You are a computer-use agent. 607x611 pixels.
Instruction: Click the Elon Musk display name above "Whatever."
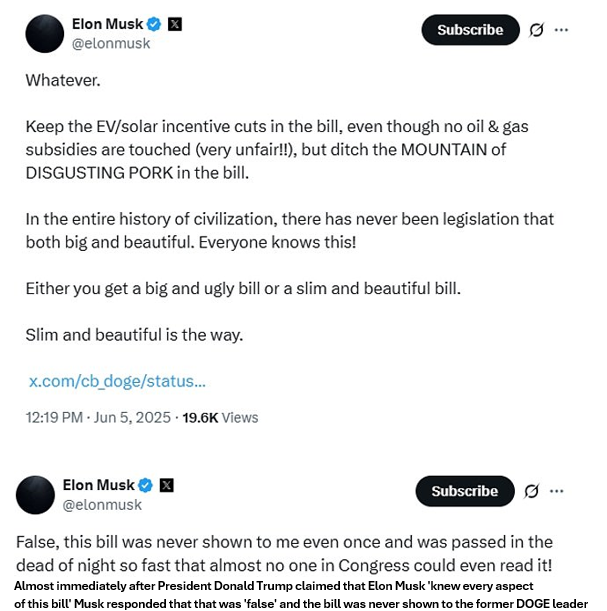click(x=108, y=24)
